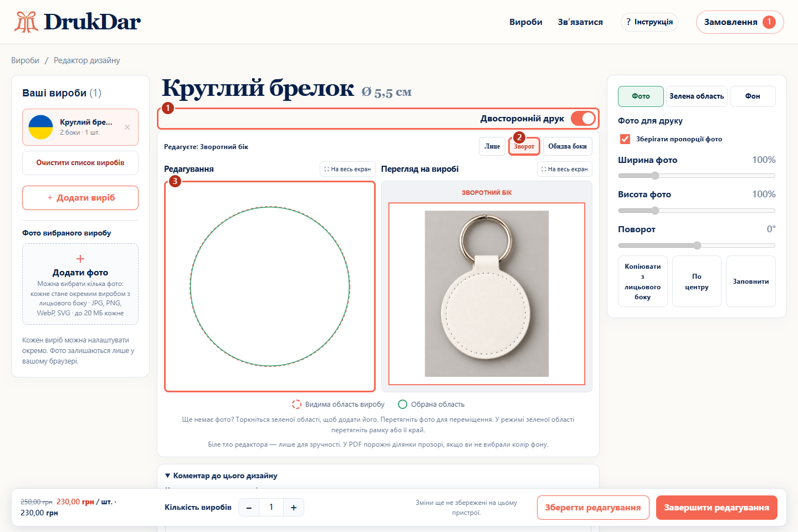
Task: Open the Інструкція help button
Action: click(649, 22)
